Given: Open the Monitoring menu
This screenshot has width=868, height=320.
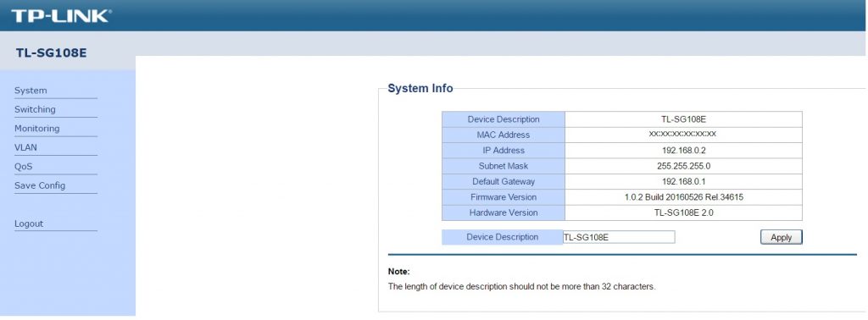Looking at the screenshot, I should click(x=36, y=128).
